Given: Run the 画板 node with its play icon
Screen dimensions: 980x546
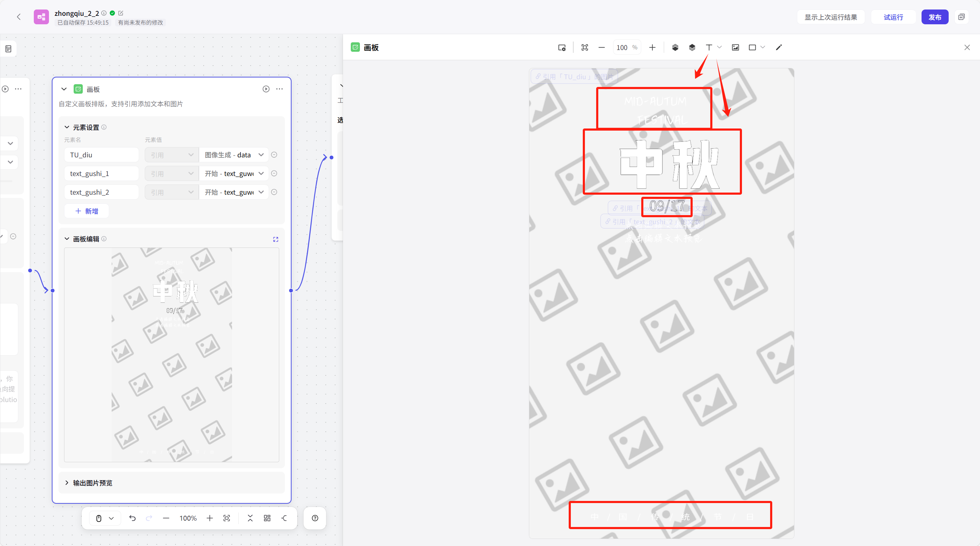Looking at the screenshot, I should point(266,89).
